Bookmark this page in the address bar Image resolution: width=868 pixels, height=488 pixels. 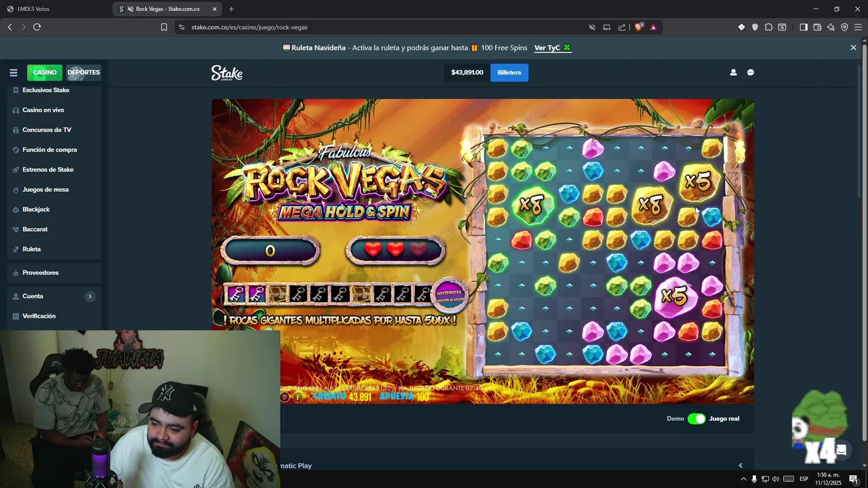[164, 27]
